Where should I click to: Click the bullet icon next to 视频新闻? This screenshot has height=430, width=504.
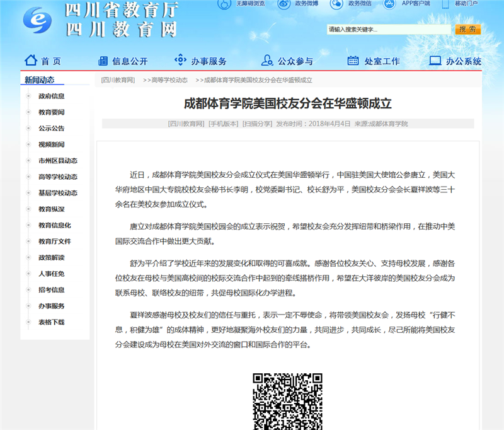[x=28, y=144]
